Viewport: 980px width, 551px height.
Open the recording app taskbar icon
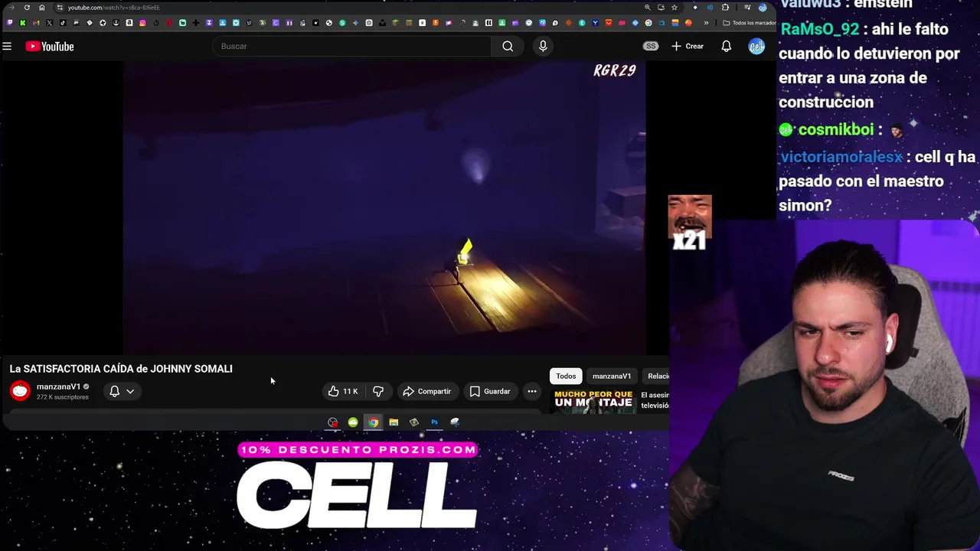332,422
